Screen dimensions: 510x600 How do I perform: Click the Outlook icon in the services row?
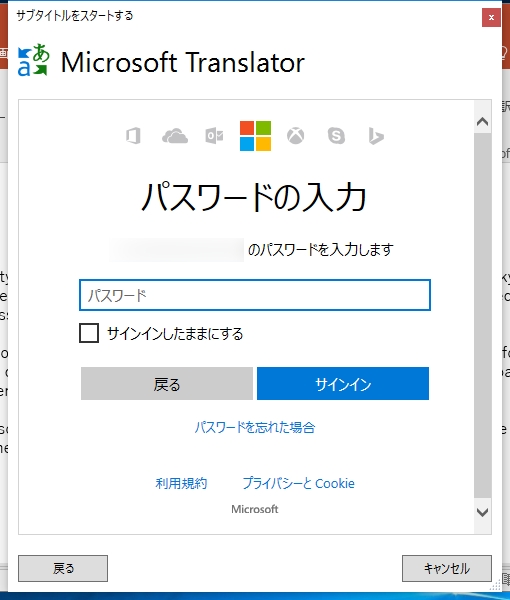click(214, 136)
